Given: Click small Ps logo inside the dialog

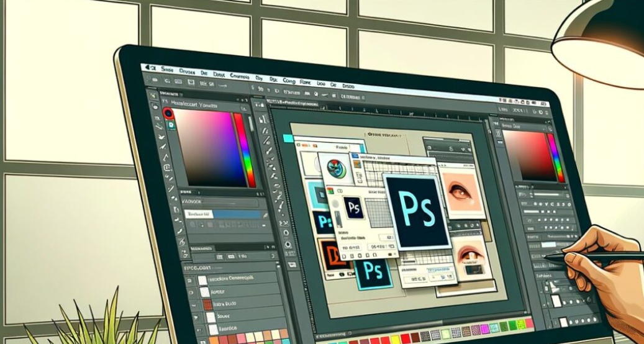Looking at the screenshot, I should click(x=354, y=207).
